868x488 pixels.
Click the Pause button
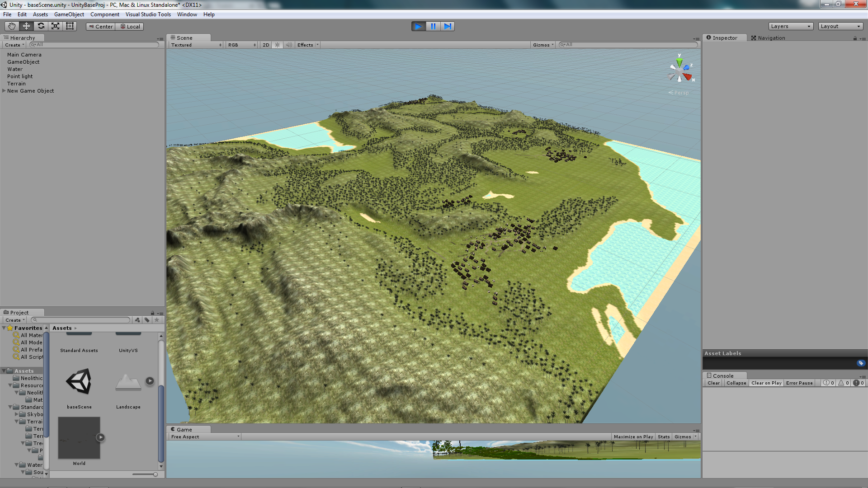[x=433, y=26]
